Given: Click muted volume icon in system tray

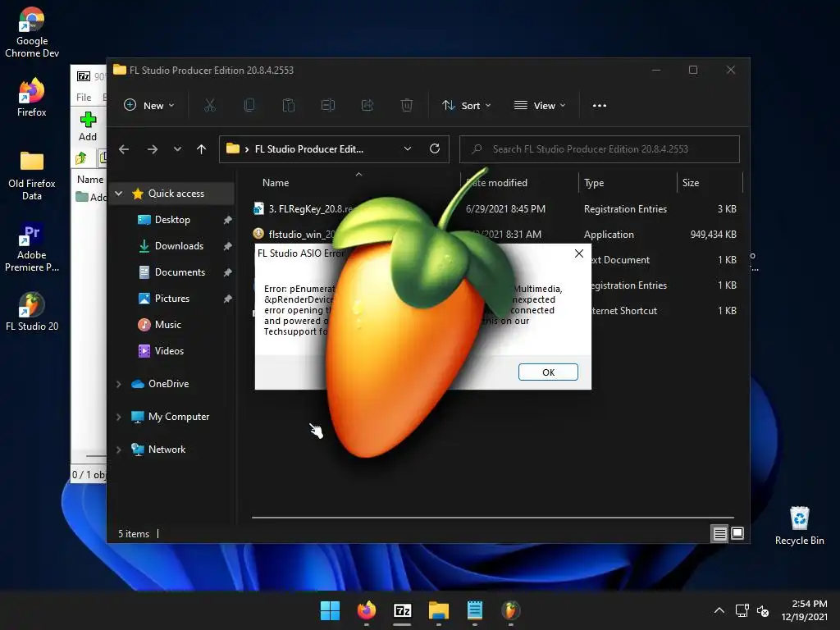Looking at the screenshot, I should coord(763,610).
